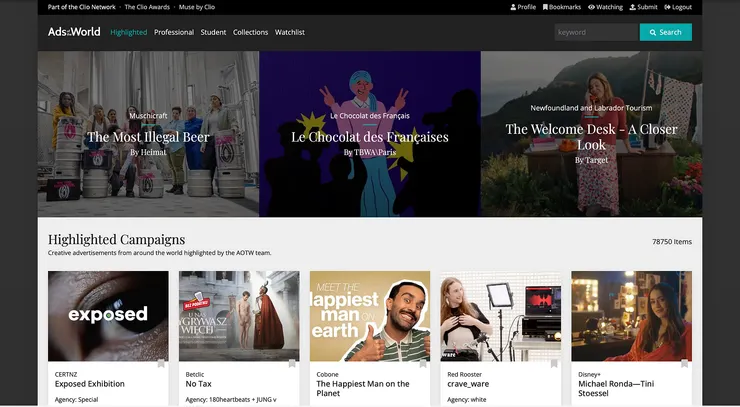Click the Disney+ brand label
Viewport: 740px width, 407px height.
point(589,374)
